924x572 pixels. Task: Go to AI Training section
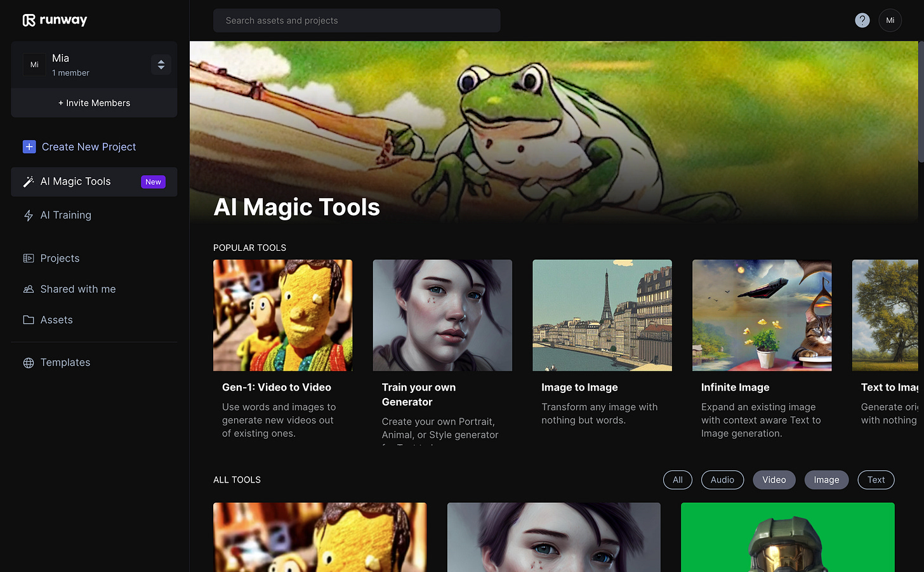pyautogui.click(x=66, y=215)
